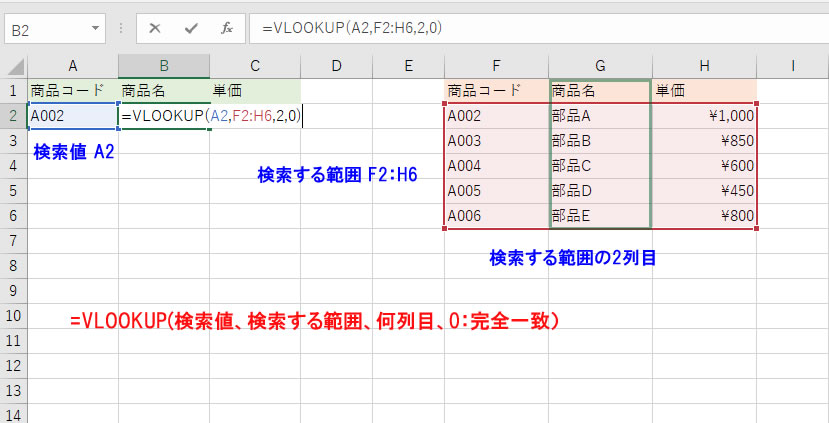Select cell F5 with A005
The height and width of the screenshot is (423, 829).
496,191
